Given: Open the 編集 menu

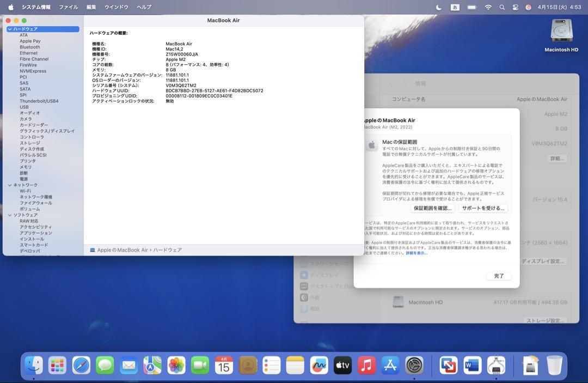Looking at the screenshot, I should click(x=91, y=7).
